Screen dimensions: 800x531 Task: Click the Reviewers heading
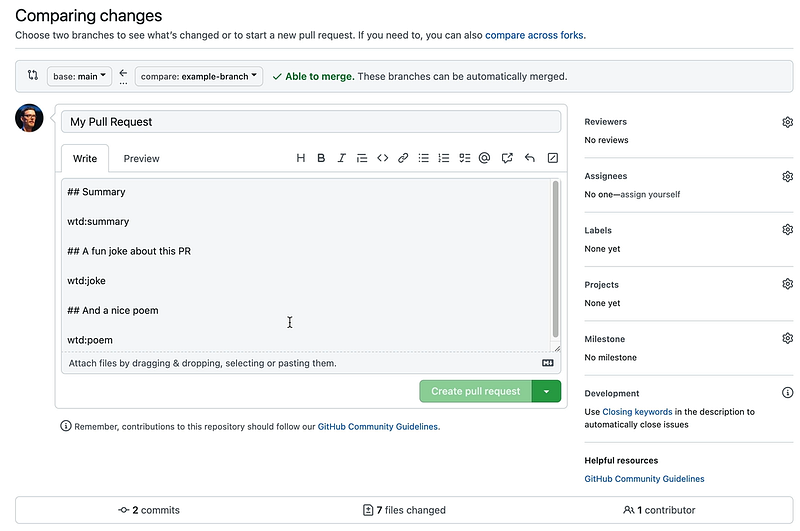(606, 122)
